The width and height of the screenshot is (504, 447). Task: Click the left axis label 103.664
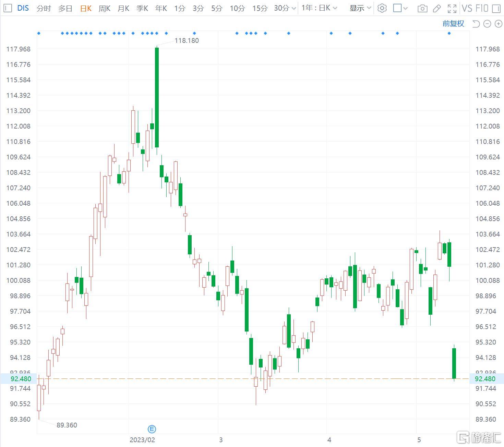tap(19, 234)
